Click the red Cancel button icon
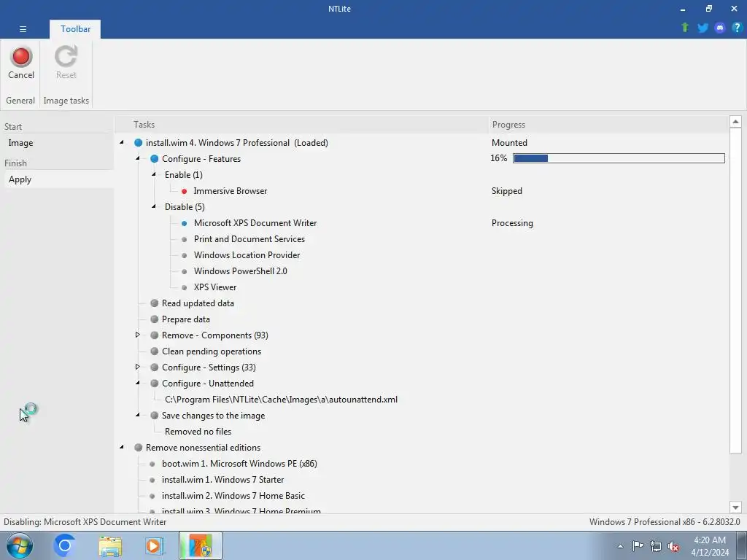This screenshot has width=747, height=560. point(21,57)
